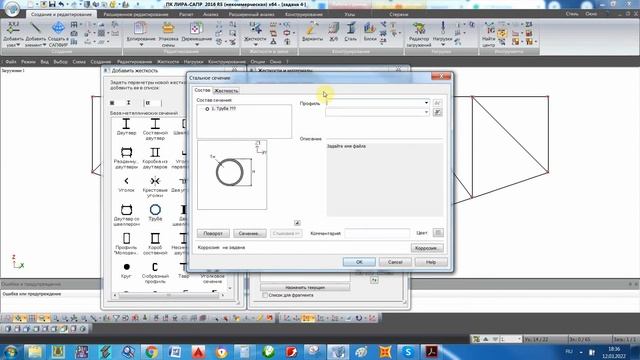Click the pipe section preview image
The width and height of the screenshot is (640, 360).
coord(232,175)
